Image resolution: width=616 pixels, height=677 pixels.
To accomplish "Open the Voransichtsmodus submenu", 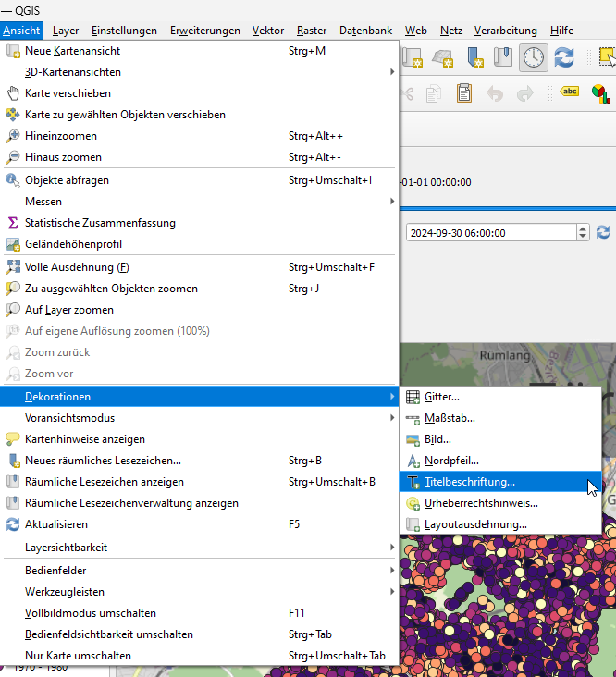I will 69,418.
